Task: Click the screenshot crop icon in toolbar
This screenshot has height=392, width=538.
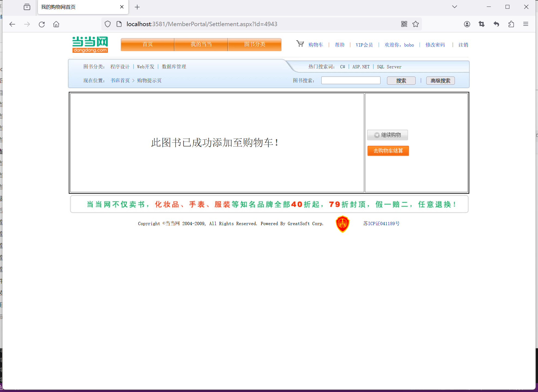Action: (482, 24)
